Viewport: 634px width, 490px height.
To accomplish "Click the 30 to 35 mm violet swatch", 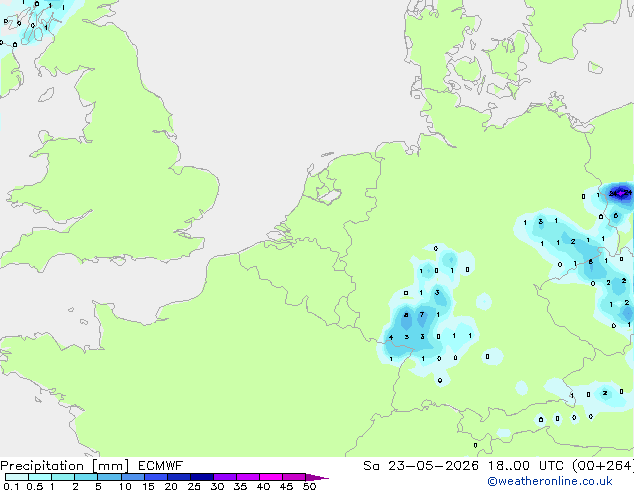I will coord(224,477).
